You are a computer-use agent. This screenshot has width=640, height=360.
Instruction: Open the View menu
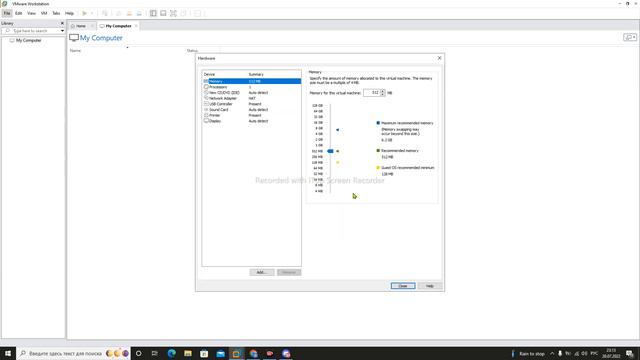[x=31, y=13]
